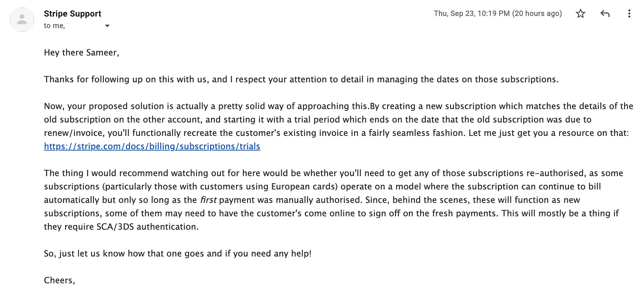Screen dimensions: 644x287
Task: Star this email from Stripe Support
Action: point(580,14)
